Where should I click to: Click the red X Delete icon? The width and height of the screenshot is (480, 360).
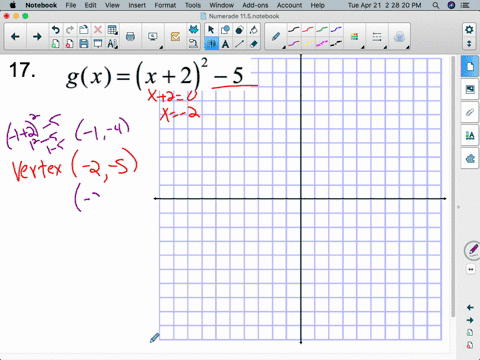pyautogui.click(x=98, y=30)
